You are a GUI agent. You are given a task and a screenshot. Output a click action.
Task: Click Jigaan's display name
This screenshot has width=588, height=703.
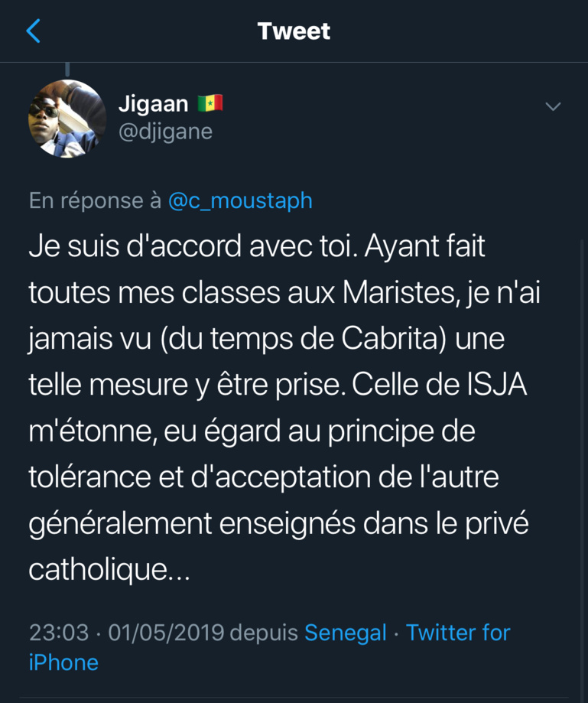coord(154,104)
